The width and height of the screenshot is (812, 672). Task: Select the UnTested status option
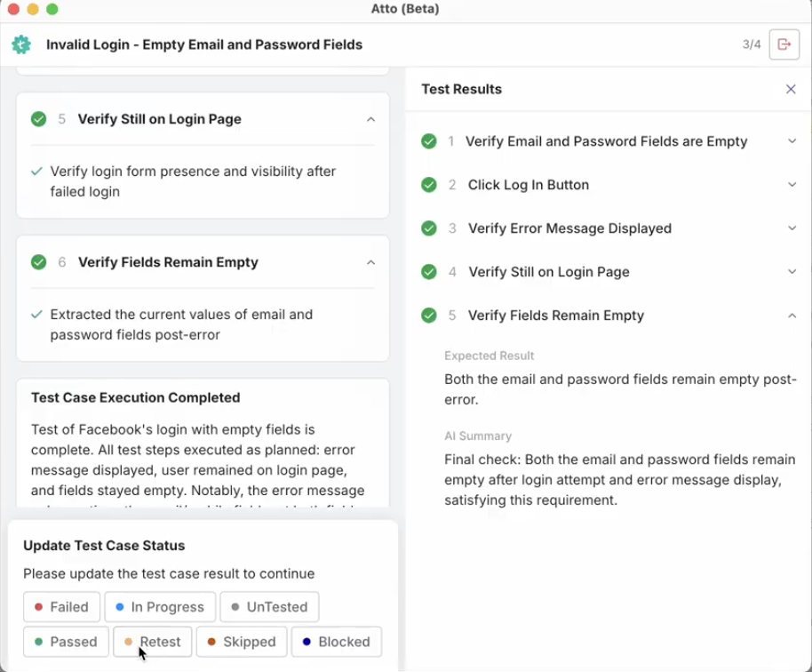[268, 606]
